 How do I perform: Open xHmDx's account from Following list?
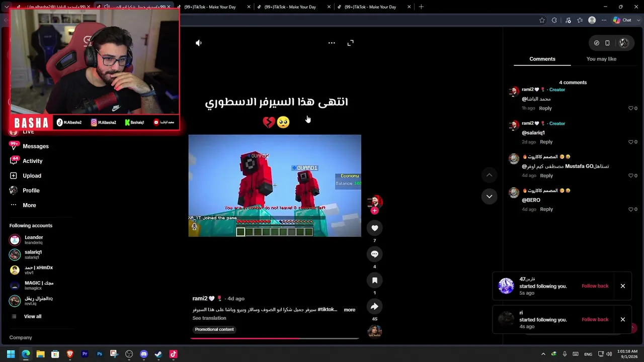[x=39, y=270]
